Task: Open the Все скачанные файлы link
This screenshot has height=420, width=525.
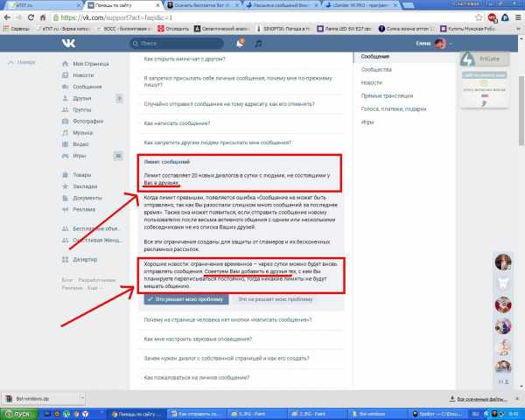Action: click(x=479, y=399)
